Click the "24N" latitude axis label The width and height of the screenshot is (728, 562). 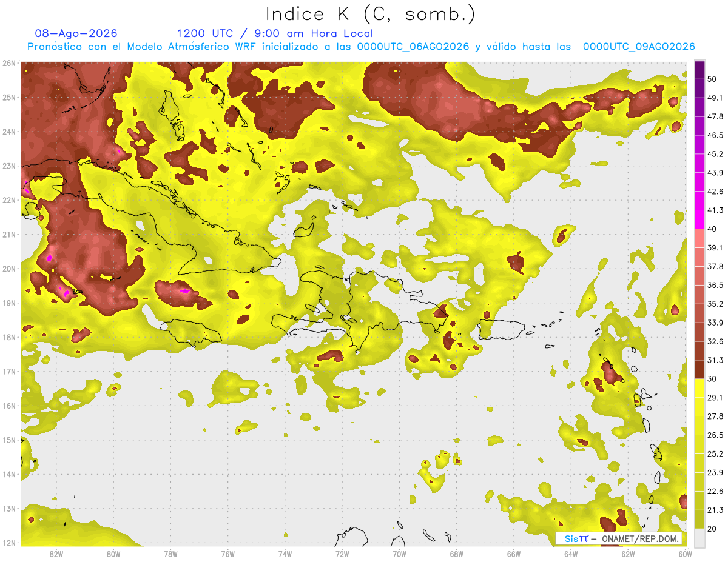tap(9, 132)
